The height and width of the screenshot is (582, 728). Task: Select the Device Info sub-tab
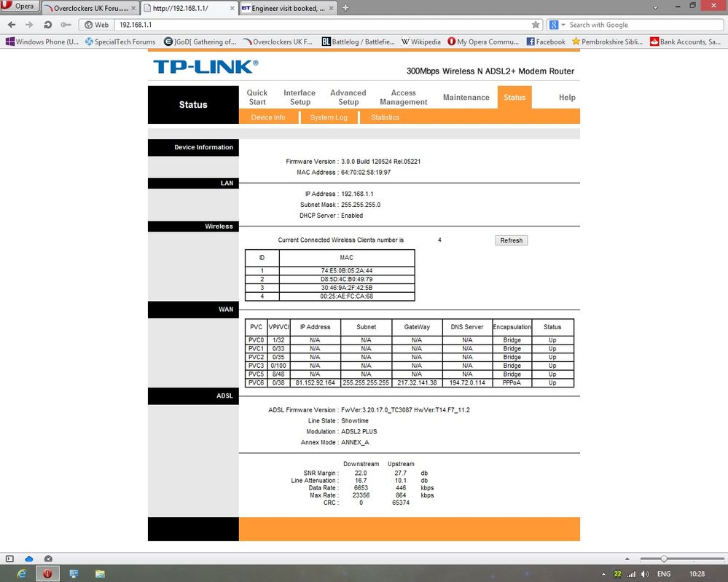(268, 117)
